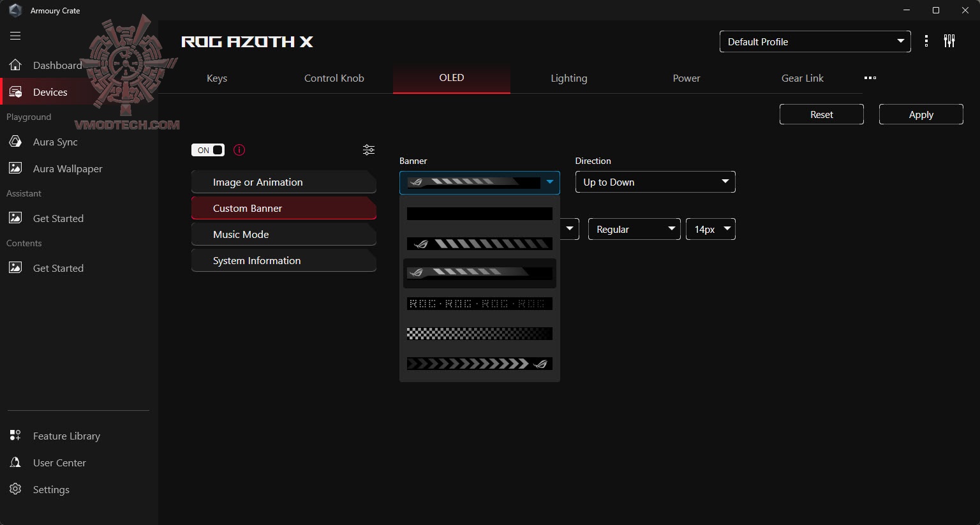Click the Armoury Crate app logo
The image size is (980, 525).
click(x=15, y=10)
